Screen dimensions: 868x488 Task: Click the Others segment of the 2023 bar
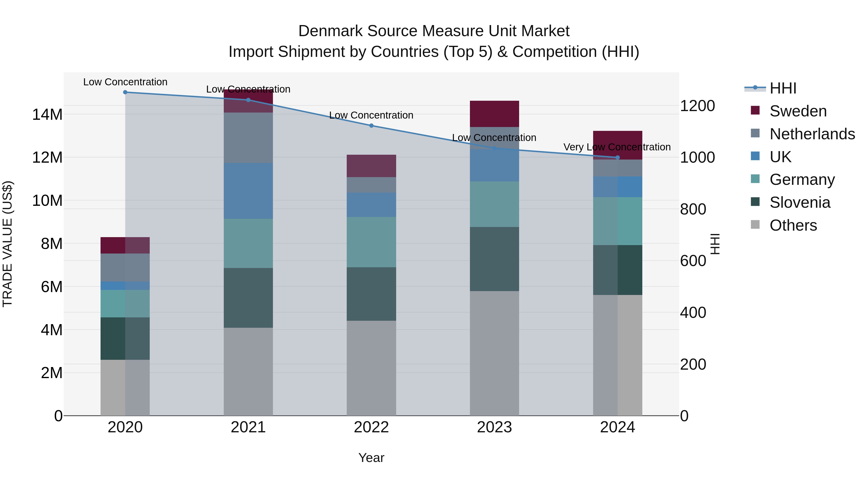point(494,354)
